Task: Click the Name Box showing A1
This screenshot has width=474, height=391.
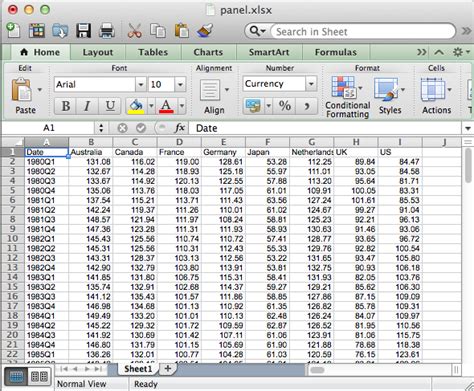Action: click(x=49, y=128)
